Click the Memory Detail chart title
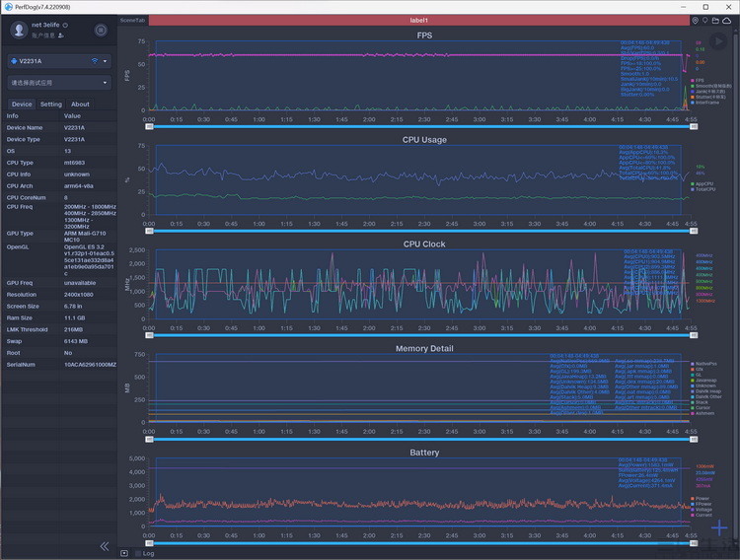This screenshot has width=740, height=560. pos(424,348)
